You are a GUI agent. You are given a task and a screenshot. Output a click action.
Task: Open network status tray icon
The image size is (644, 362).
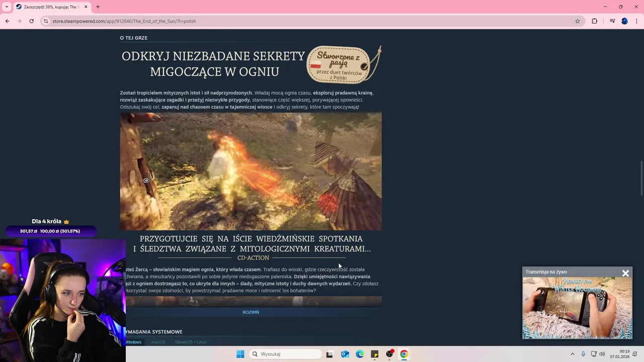click(x=594, y=354)
